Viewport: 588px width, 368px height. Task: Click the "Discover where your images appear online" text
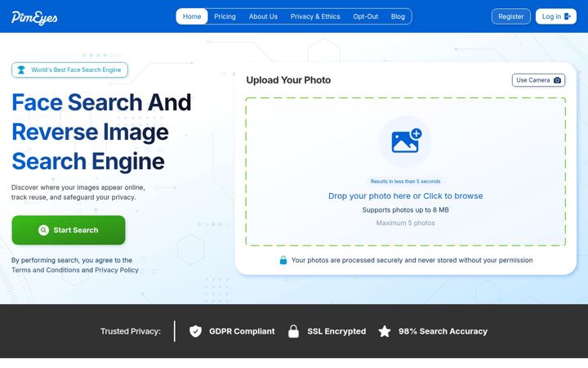[x=78, y=187]
